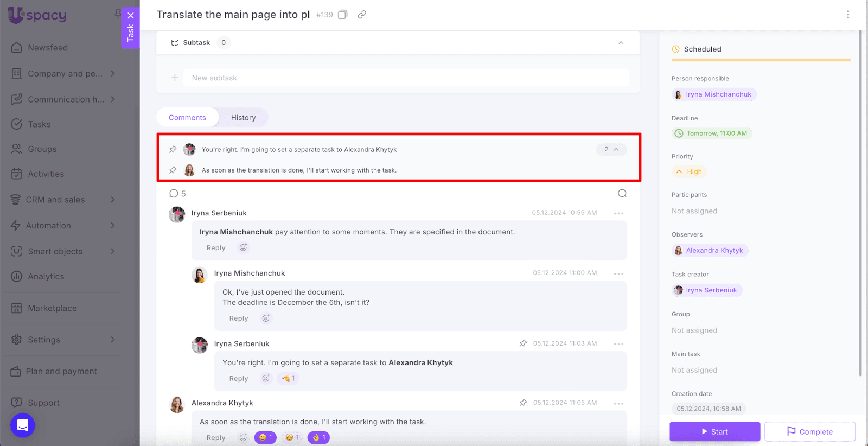
Task: Toggle pin on Alexandra Khytyk's 11:05 comment
Action: click(523, 403)
